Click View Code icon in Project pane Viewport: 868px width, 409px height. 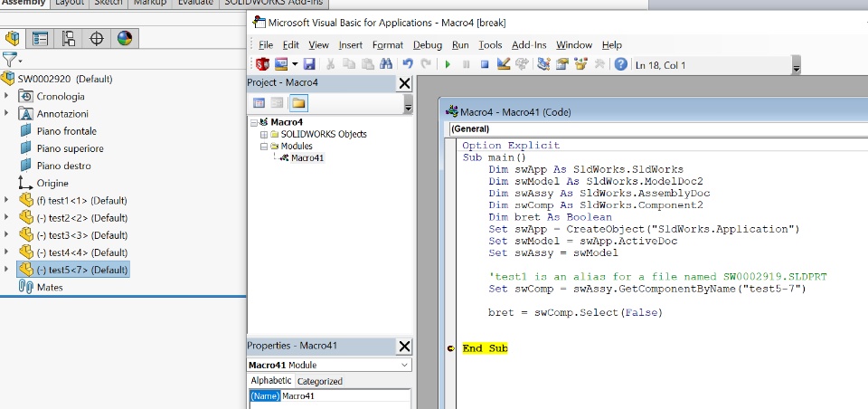pyautogui.click(x=259, y=103)
